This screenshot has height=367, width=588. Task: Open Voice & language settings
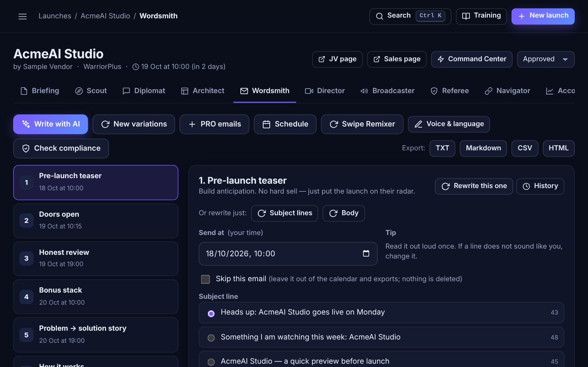coord(449,124)
